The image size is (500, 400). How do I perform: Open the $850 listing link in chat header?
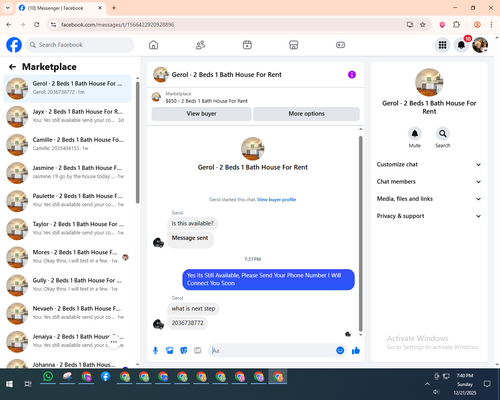[x=207, y=101]
